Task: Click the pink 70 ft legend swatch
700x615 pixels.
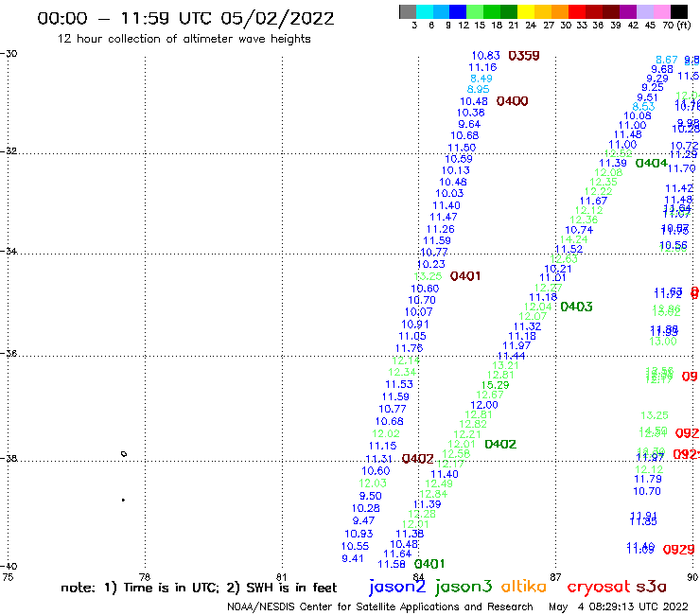Action: click(x=661, y=11)
